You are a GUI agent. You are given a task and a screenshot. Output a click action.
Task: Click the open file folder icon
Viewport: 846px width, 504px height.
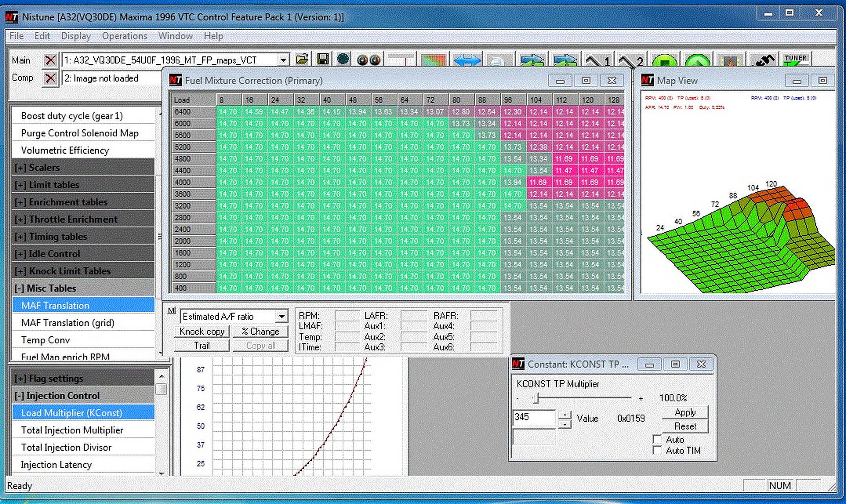tap(302, 60)
